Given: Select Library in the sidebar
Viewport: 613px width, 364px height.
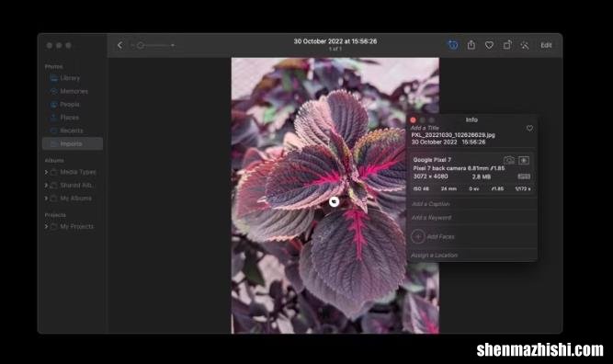Looking at the screenshot, I should pyautogui.click(x=70, y=78).
